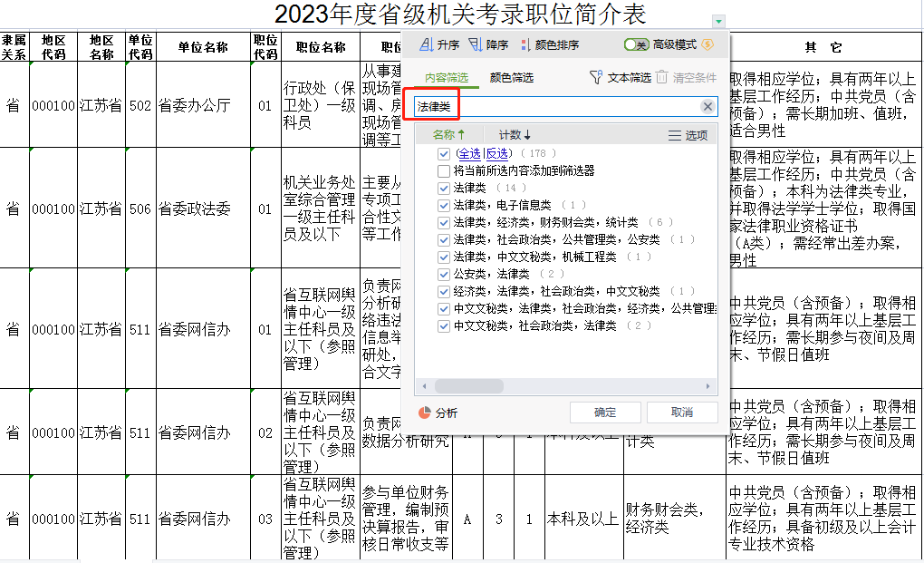Select position code 02 cell
The height and width of the screenshot is (563, 924).
pyautogui.click(x=265, y=432)
